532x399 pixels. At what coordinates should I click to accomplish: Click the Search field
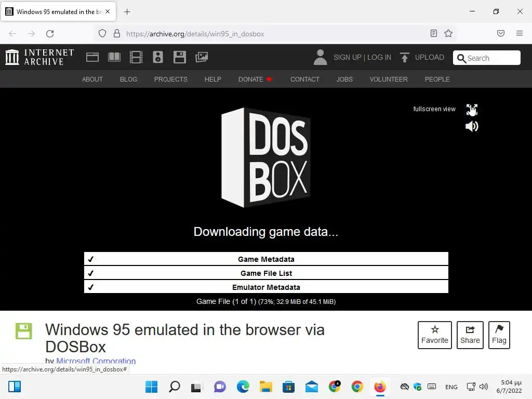486,58
